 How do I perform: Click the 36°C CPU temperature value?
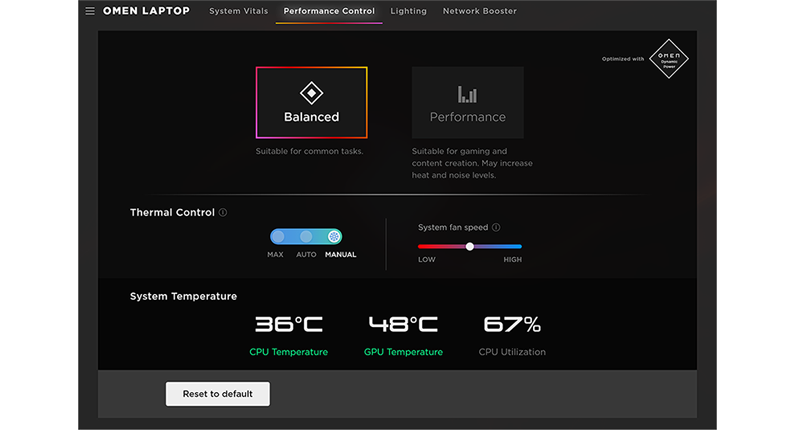288,324
